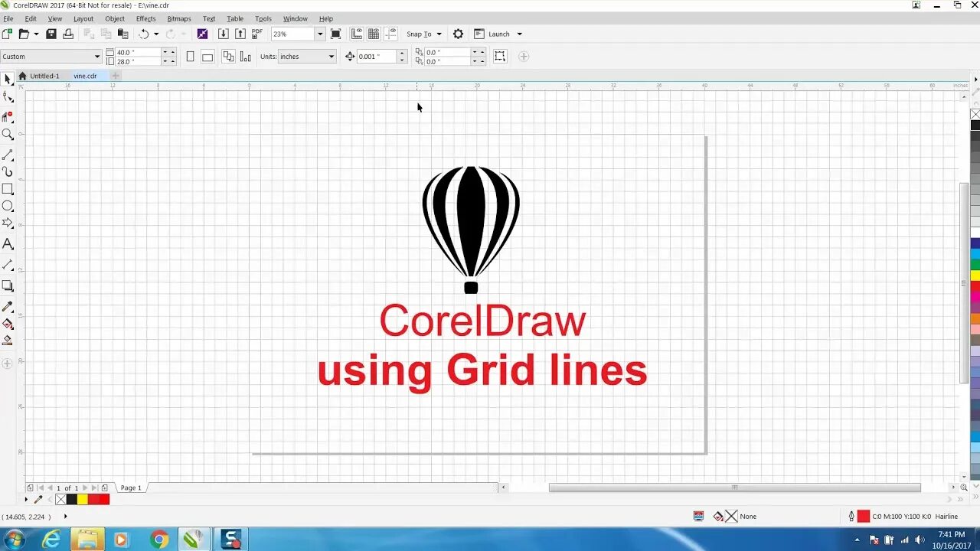Open the Custom page size dropdown

point(97,57)
